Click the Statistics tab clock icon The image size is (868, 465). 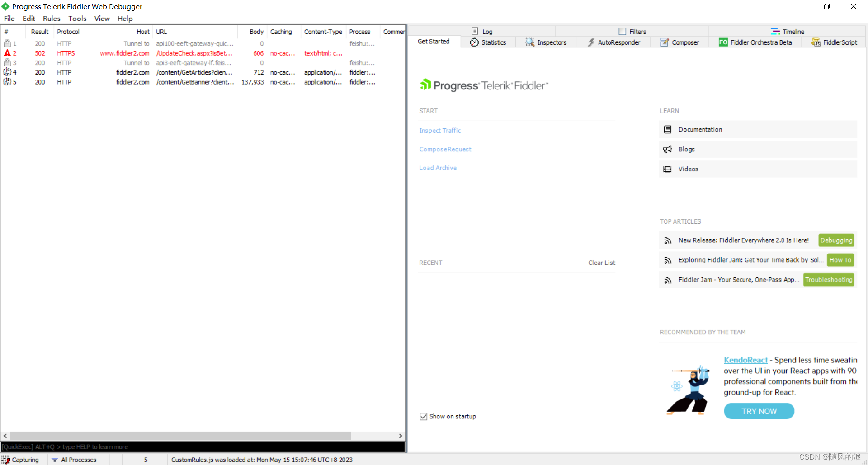tap(474, 42)
